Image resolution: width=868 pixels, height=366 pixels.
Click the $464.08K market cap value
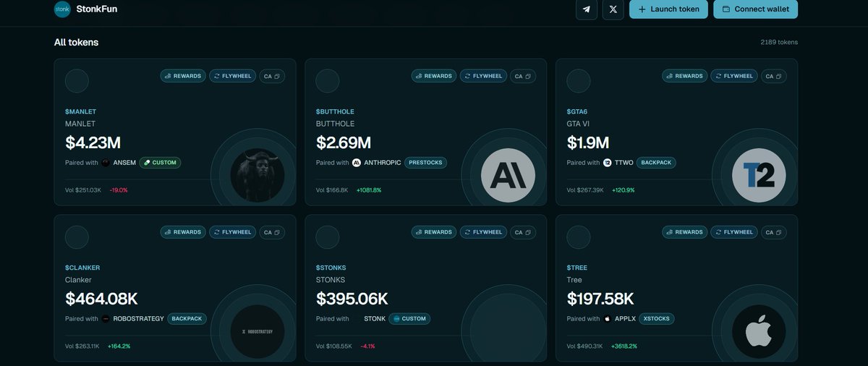tap(102, 298)
